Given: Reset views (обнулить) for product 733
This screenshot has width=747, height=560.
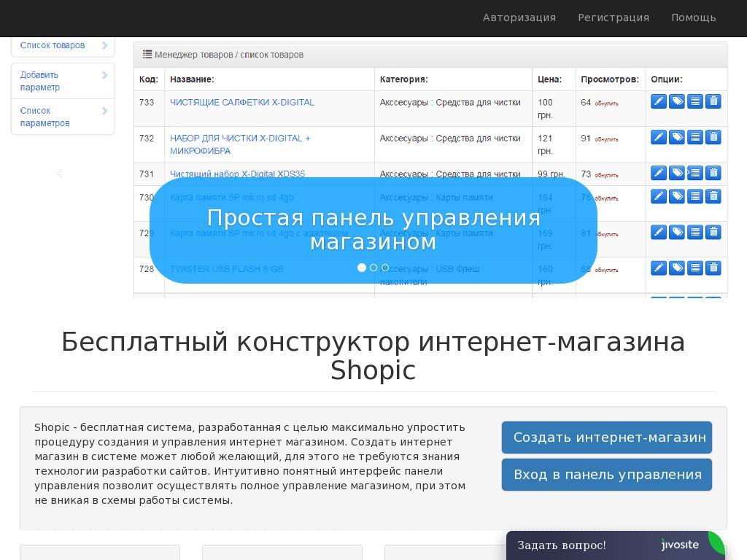Looking at the screenshot, I should (x=606, y=104).
